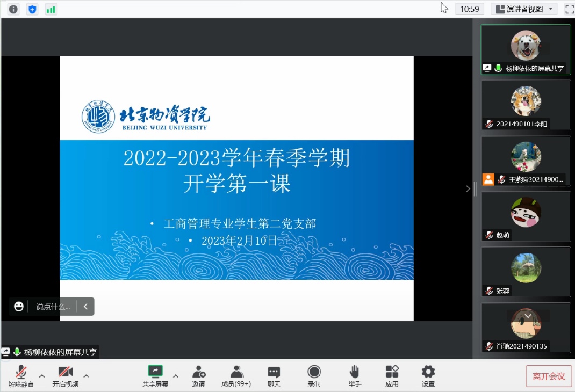The height and width of the screenshot is (392, 575).
Task: Enter full screen mode
Action: tap(569, 9)
